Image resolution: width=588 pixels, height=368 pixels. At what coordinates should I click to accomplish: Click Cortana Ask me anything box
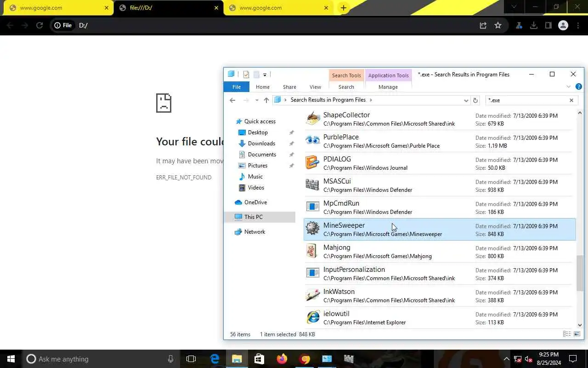point(100,359)
